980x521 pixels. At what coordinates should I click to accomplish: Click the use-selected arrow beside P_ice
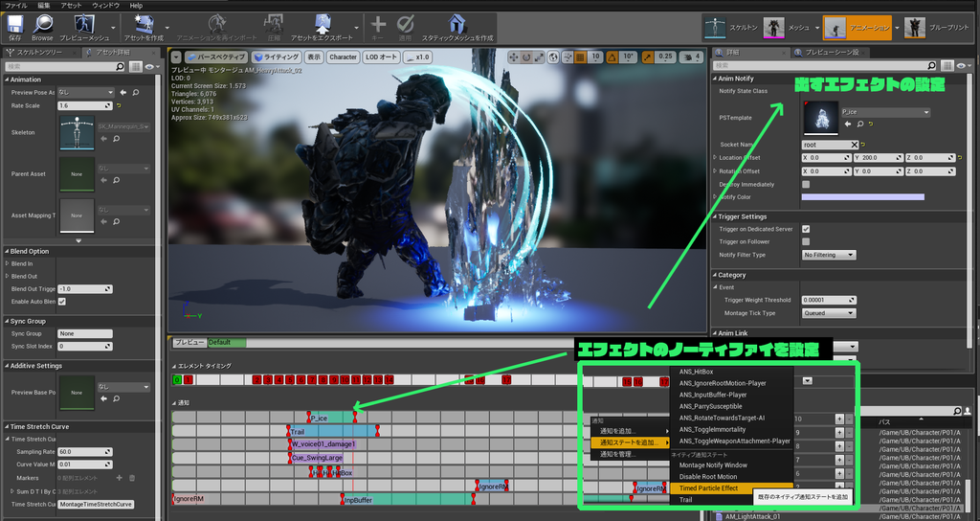[x=848, y=124]
